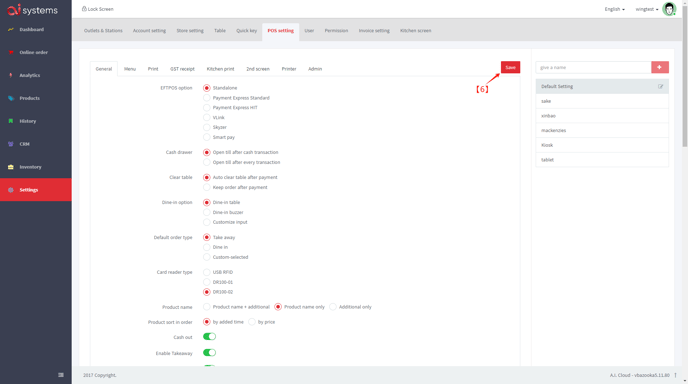688x384 pixels.
Task: Open Store setting tab
Action: pos(190,31)
